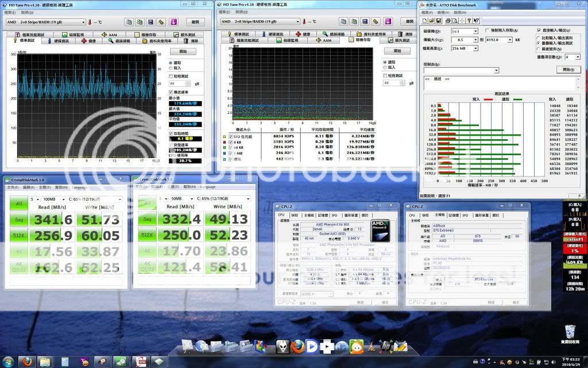This screenshot has width=588, height=368.
Task: Open the SPD tab in left CPU-Z window
Action: [x=333, y=215]
